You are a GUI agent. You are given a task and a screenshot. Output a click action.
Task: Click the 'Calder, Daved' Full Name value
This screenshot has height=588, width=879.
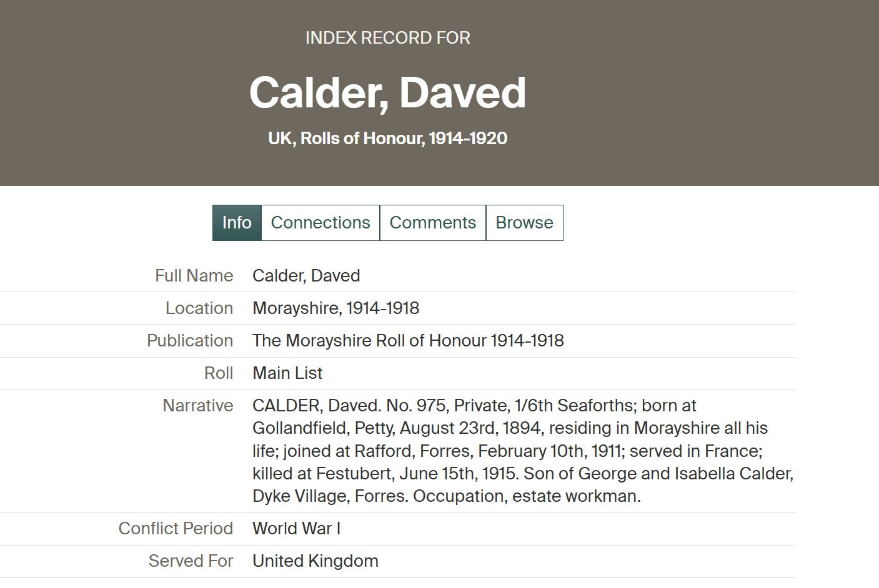click(306, 276)
